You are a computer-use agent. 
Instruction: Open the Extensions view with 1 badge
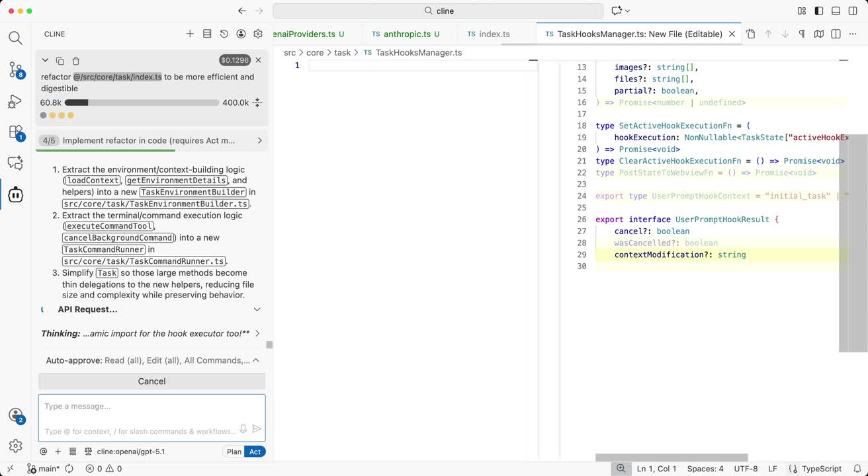pos(15,132)
